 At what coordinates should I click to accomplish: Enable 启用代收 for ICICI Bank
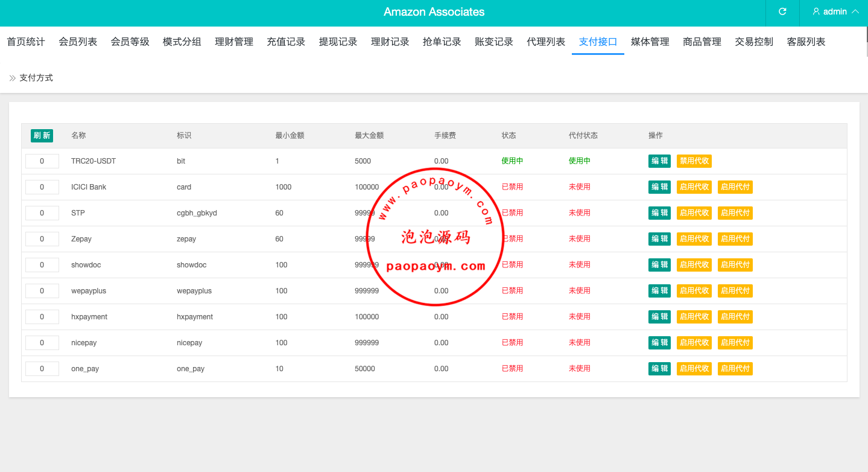pos(694,187)
